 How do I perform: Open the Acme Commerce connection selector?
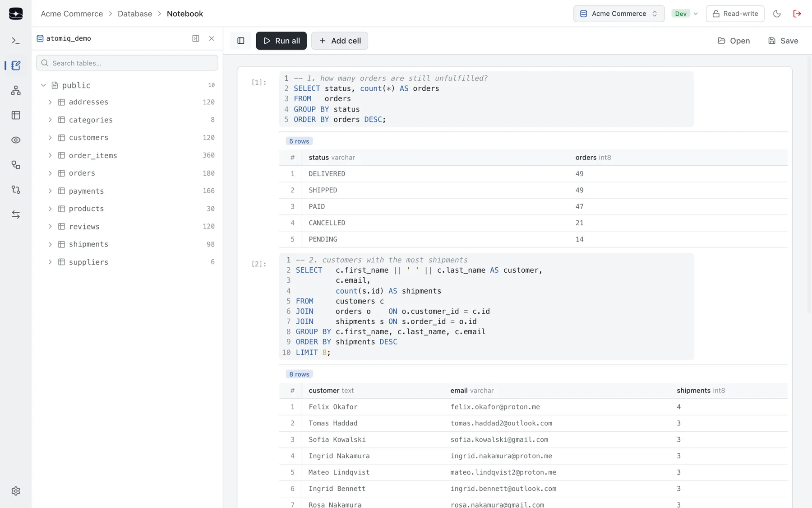[x=618, y=14]
